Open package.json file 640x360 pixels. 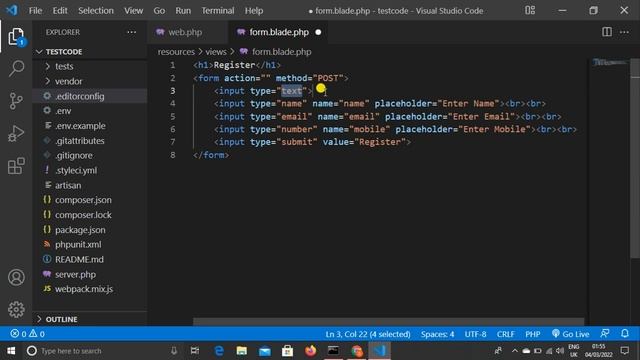tap(90, 229)
